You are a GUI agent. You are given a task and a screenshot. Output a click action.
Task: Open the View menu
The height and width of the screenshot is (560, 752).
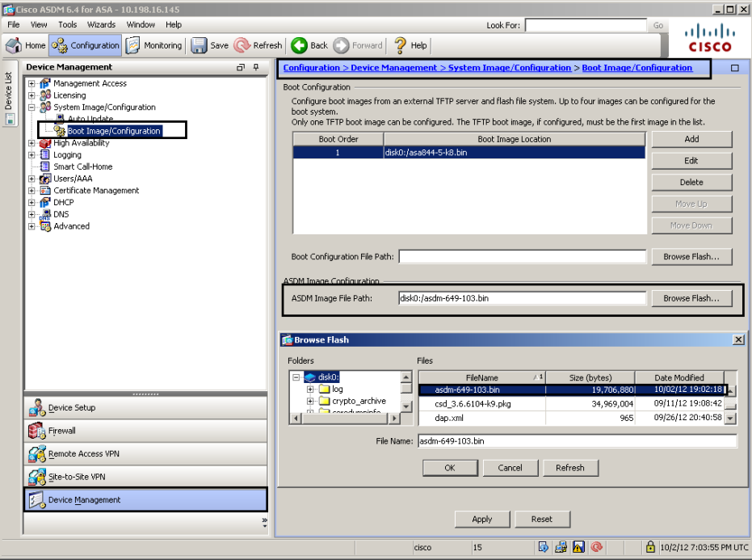click(39, 24)
